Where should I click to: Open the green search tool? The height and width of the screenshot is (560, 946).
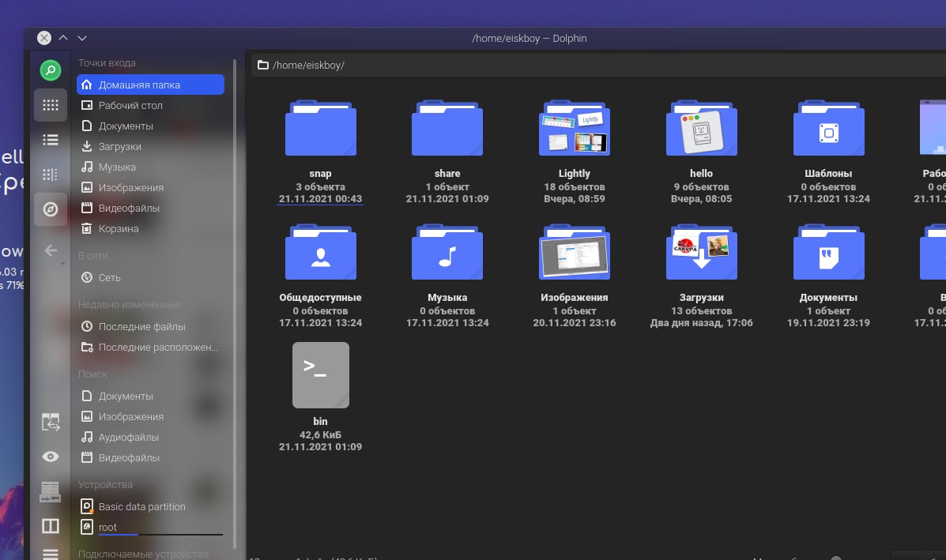pyautogui.click(x=50, y=70)
